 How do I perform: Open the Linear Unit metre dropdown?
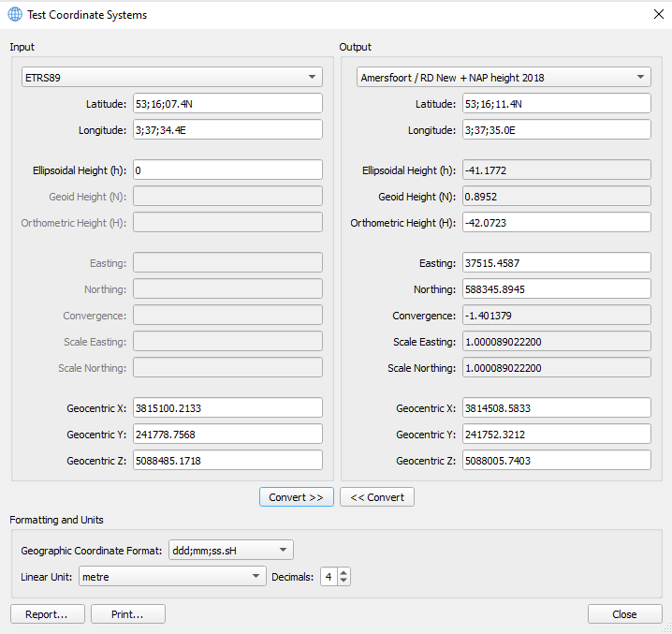point(172,577)
